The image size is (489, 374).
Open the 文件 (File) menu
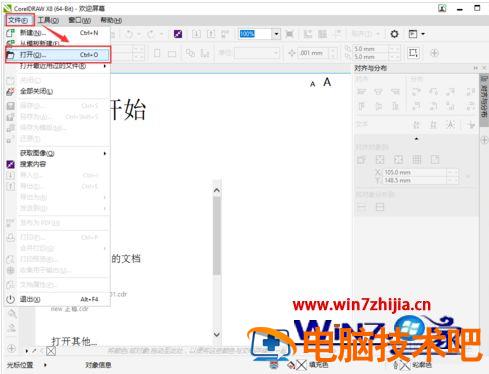pyautogui.click(x=20, y=20)
